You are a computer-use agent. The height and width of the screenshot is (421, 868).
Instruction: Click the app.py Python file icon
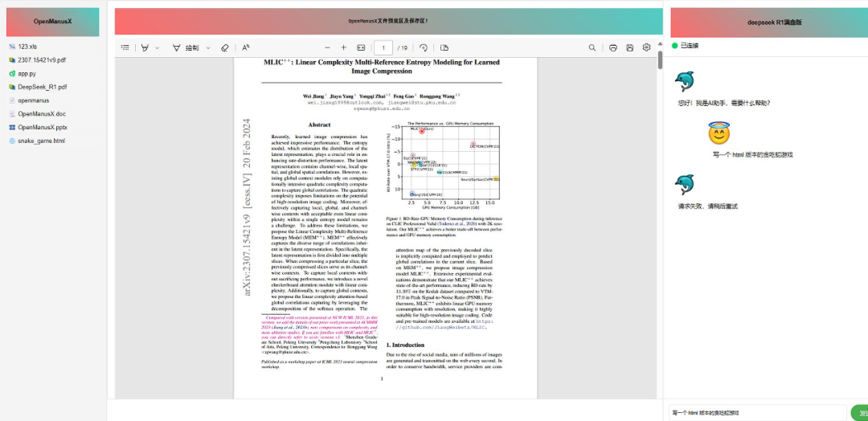tap(12, 74)
